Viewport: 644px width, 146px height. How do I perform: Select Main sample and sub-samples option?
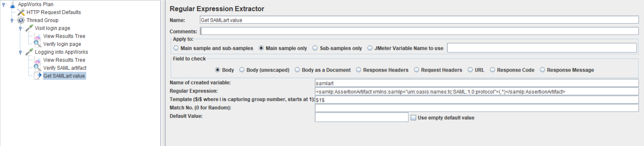[176, 48]
